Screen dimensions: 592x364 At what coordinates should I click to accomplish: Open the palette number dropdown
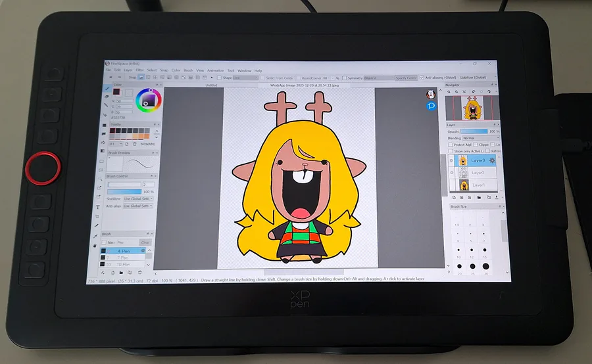116,144
